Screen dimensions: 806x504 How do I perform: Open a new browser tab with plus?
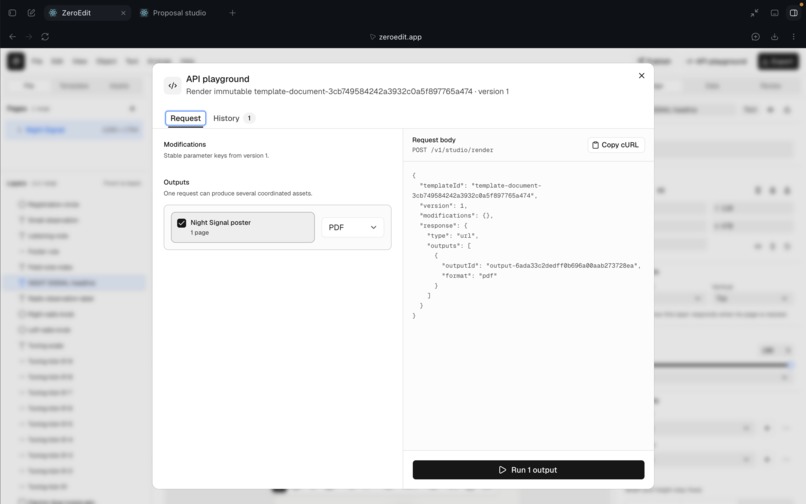(x=232, y=13)
